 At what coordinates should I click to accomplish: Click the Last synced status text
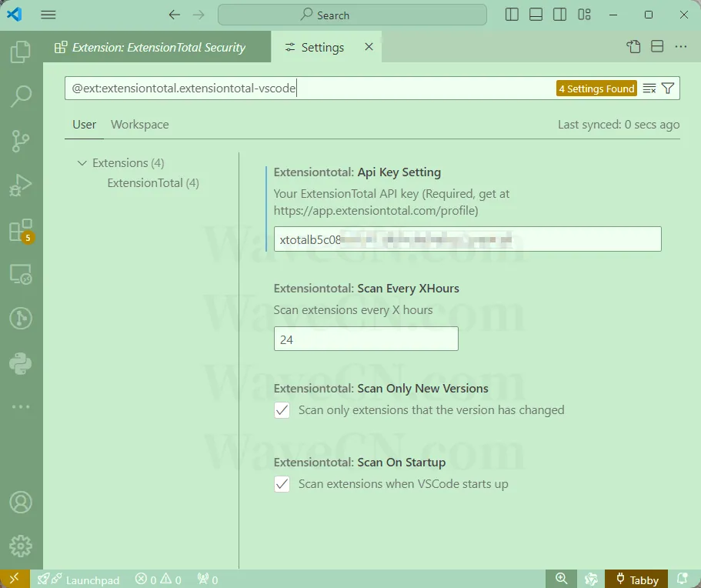[x=619, y=125]
